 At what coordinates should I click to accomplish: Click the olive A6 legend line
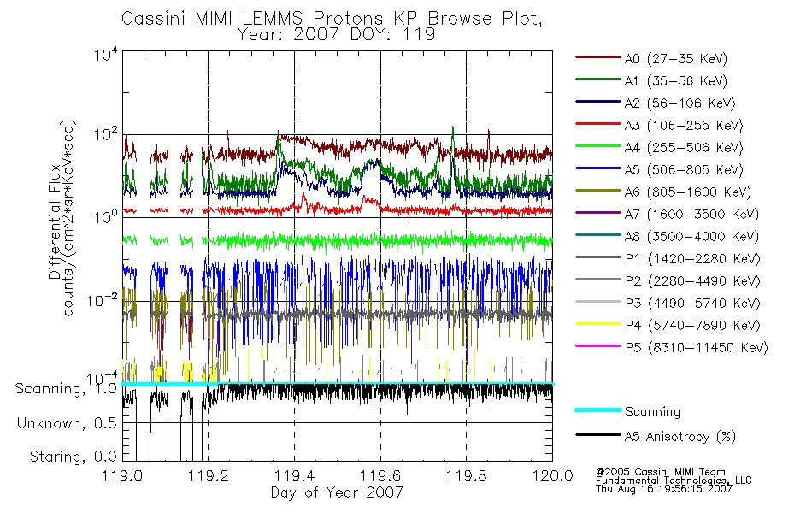pos(597,190)
